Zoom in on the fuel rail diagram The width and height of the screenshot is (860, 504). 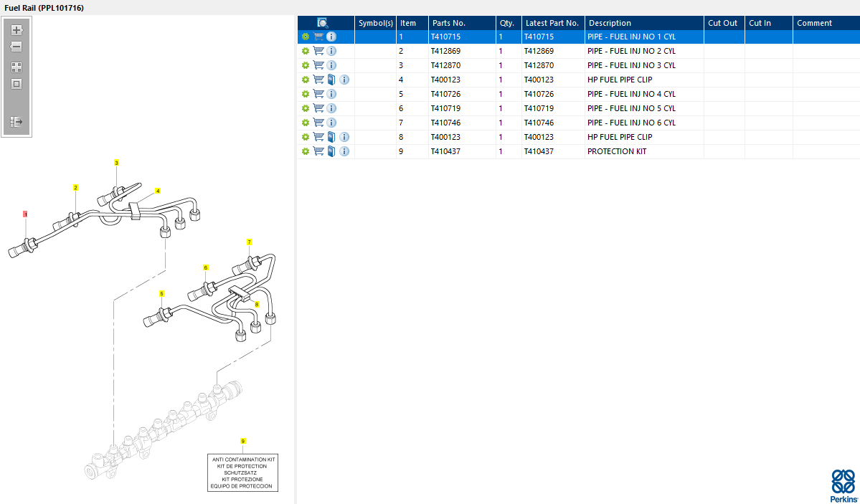(x=16, y=29)
